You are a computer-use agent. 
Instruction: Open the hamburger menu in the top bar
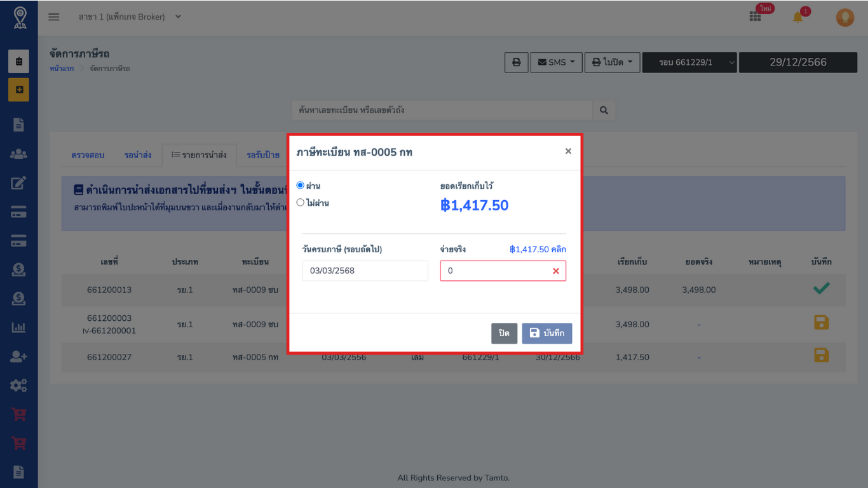54,17
